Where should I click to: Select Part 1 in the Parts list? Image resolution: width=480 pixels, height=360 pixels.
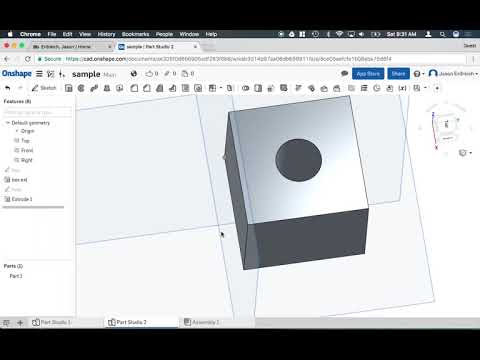16,276
